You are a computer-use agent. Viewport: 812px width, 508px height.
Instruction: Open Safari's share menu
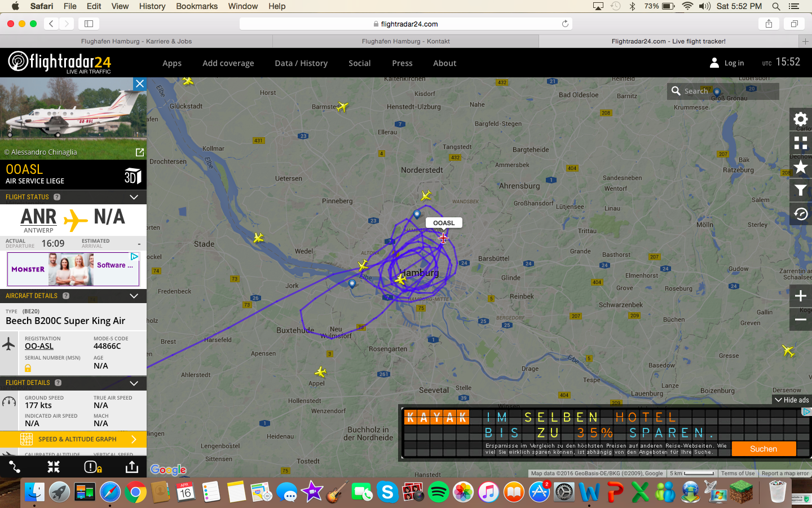point(769,24)
